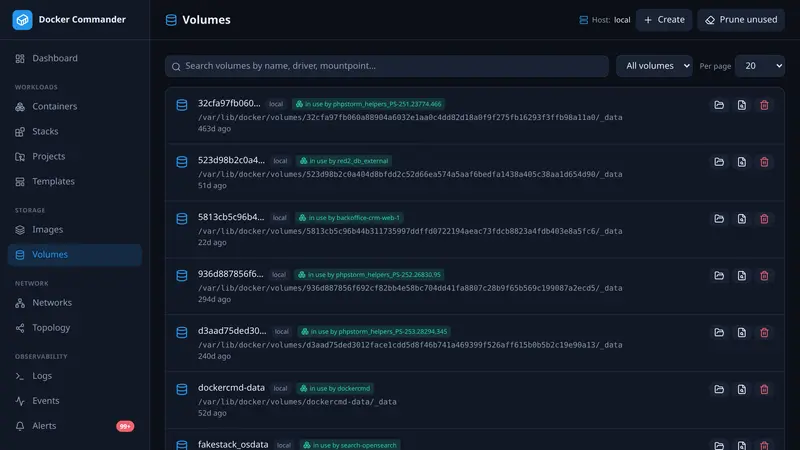Browse files of dockercmd-data volume

pos(719,389)
